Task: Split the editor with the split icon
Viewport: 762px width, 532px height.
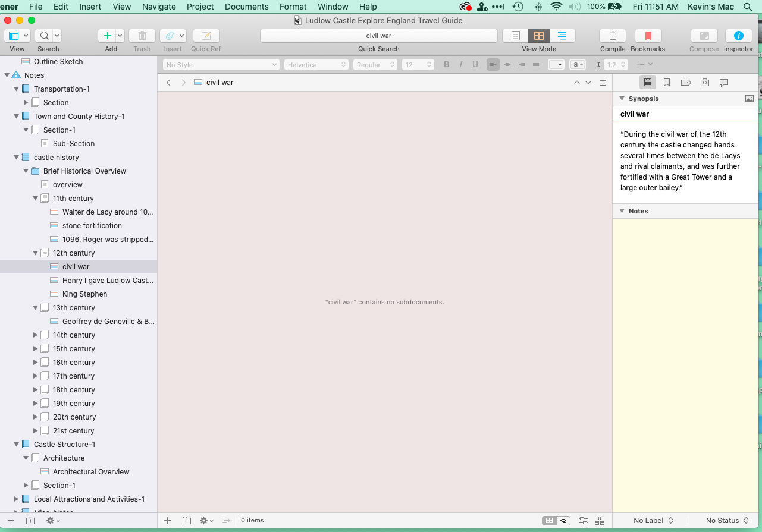Action: tap(603, 83)
